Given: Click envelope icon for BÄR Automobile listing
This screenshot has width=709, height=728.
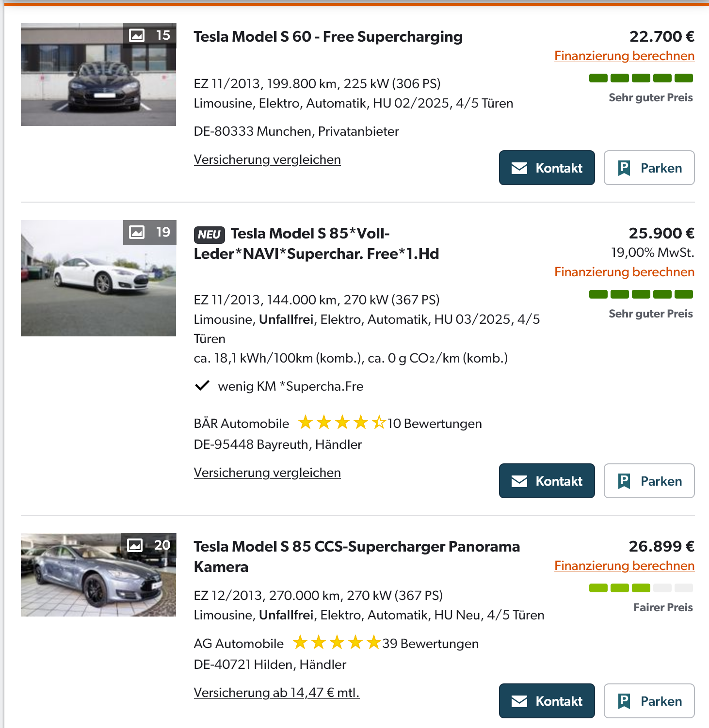Looking at the screenshot, I should click(x=519, y=481).
